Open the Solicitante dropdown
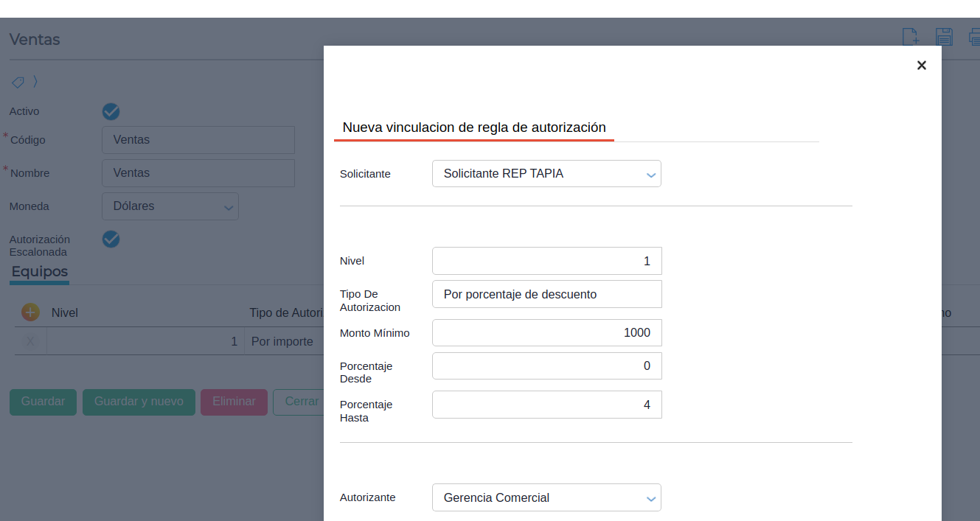This screenshot has width=980, height=521. pos(546,174)
